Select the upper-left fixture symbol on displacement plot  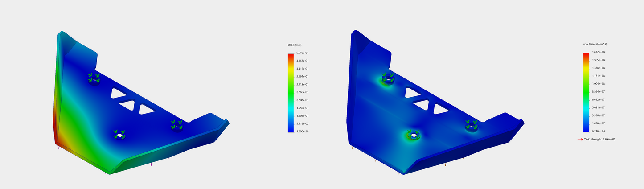[x=94, y=78]
